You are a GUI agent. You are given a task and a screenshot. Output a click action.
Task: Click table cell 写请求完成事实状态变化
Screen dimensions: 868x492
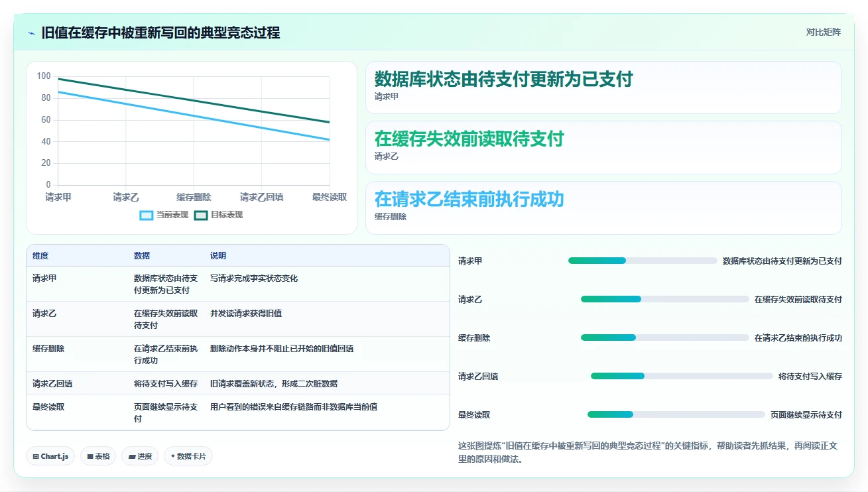point(254,278)
